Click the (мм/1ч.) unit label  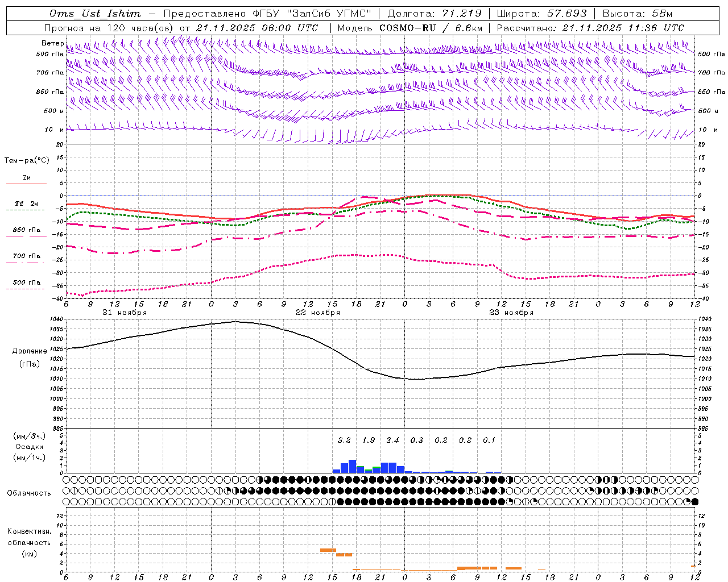[29, 458]
